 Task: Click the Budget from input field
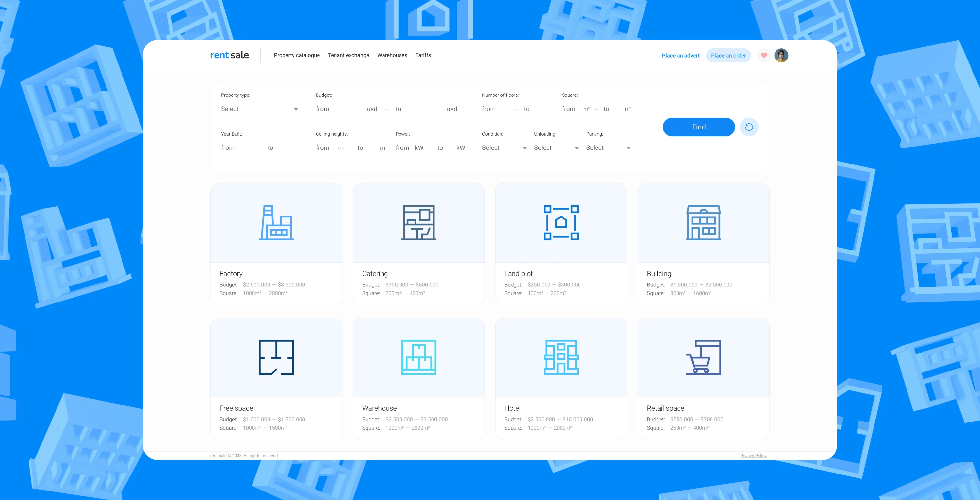pyautogui.click(x=338, y=109)
